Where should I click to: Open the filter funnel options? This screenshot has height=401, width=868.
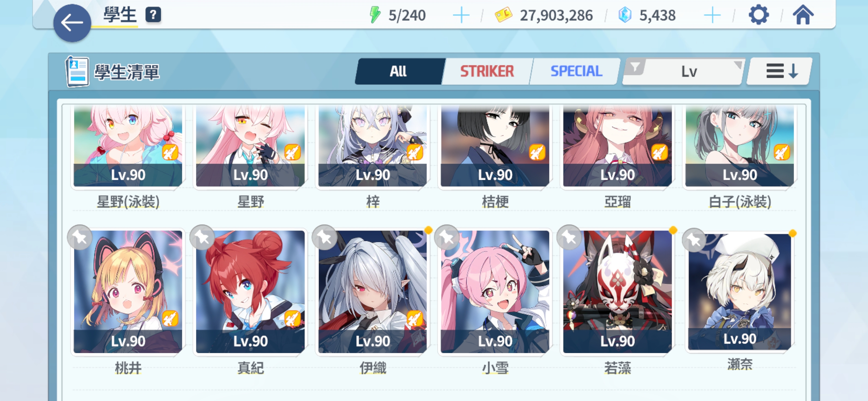tap(635, 67)
